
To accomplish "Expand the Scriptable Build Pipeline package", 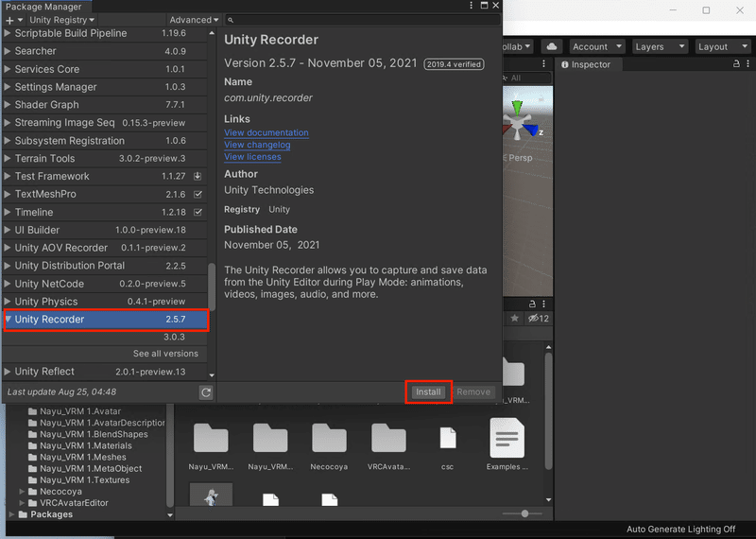I will pyautogui.click(x=8, y=33).
